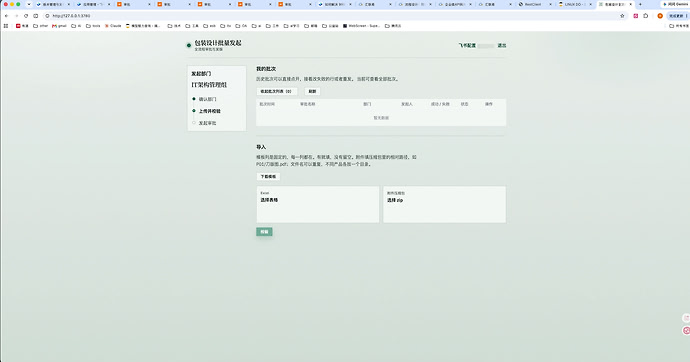Open the 'hr' bookmarks folder

[226, 26]
